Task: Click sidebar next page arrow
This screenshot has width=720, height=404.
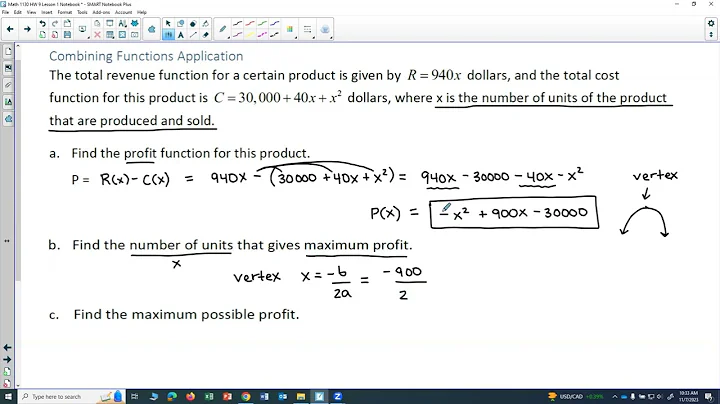Action: (x=7, y=359)
